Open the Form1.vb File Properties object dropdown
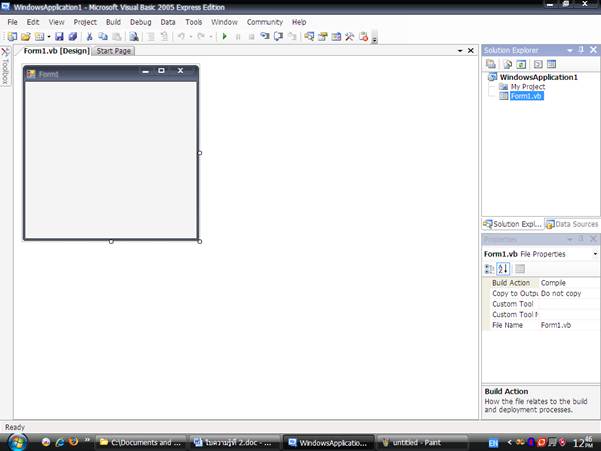 tap(595, 254)
